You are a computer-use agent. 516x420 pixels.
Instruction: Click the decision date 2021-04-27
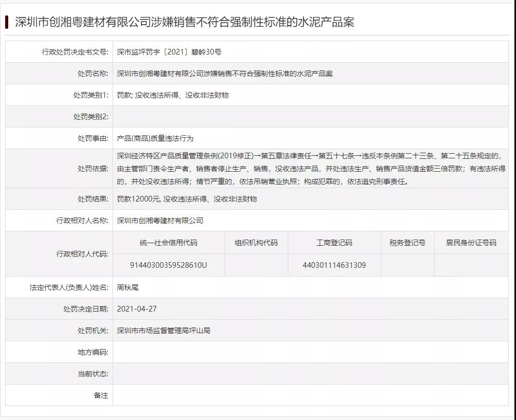137,309
